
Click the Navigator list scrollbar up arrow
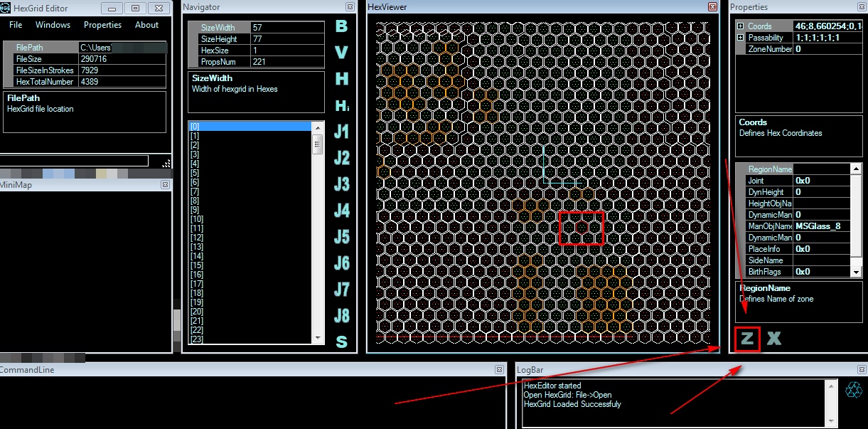[318, 127]
